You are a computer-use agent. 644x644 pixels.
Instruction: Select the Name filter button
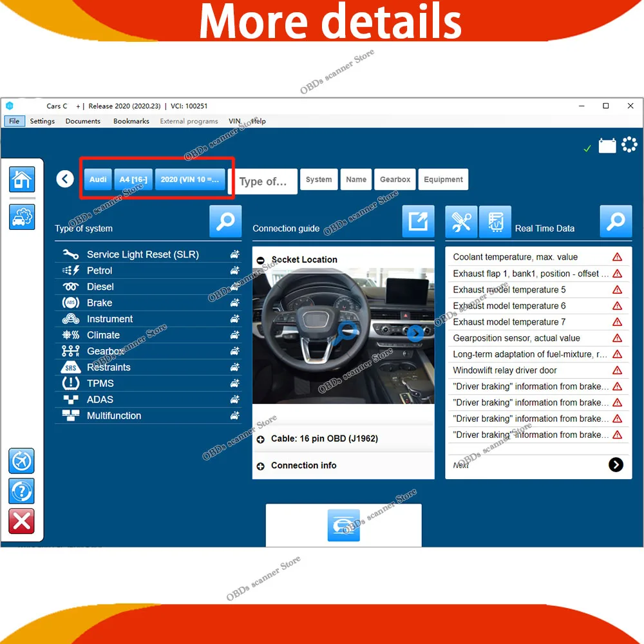pyautogui.click(x=356, y=180)
